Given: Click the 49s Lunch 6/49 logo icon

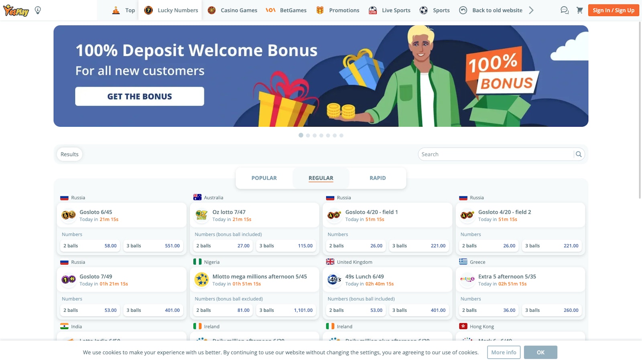Looking at the screenshot, I should tap(334, 279).
